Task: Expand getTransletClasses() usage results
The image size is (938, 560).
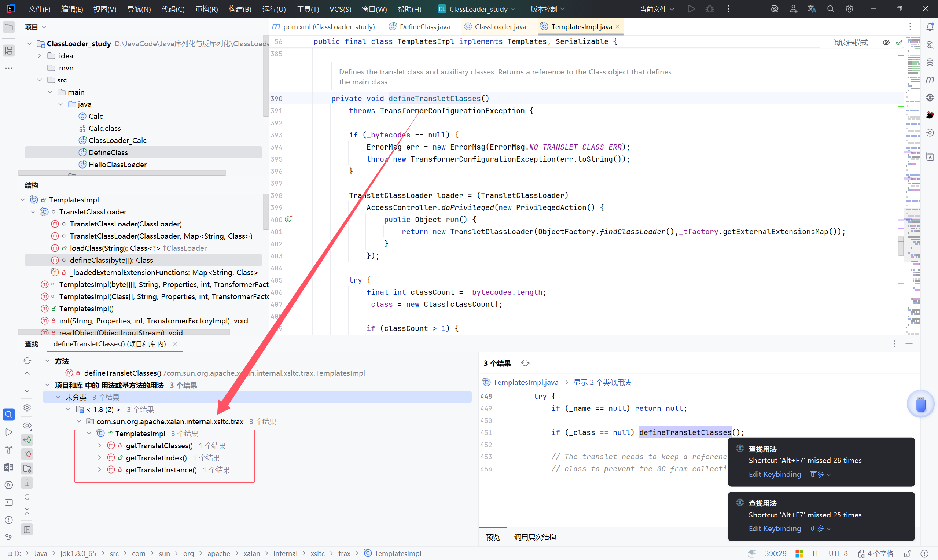Action: coord(100,446)
